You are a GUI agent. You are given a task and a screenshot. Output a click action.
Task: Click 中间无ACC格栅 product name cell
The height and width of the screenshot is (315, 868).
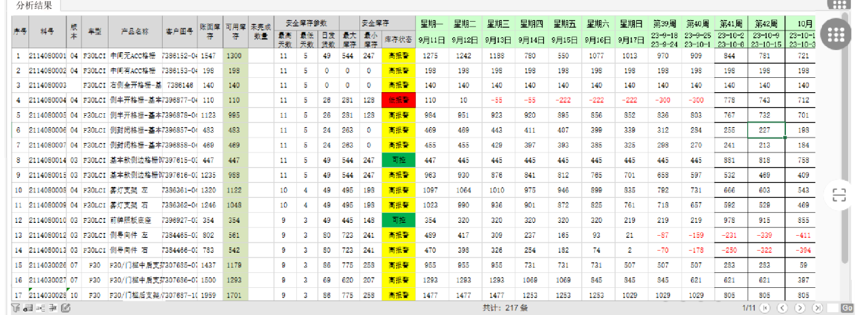click(x=135, y=55)
